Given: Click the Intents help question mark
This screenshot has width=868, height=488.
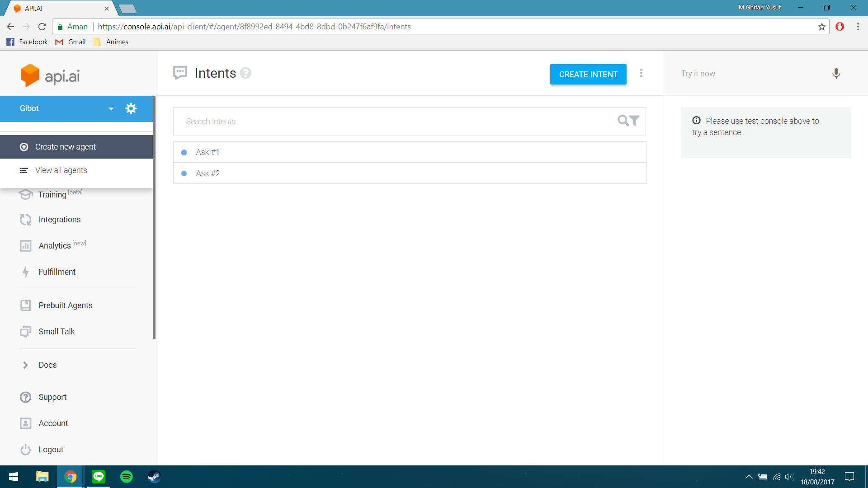Looking at the screenshot, I should click(245, 73).
